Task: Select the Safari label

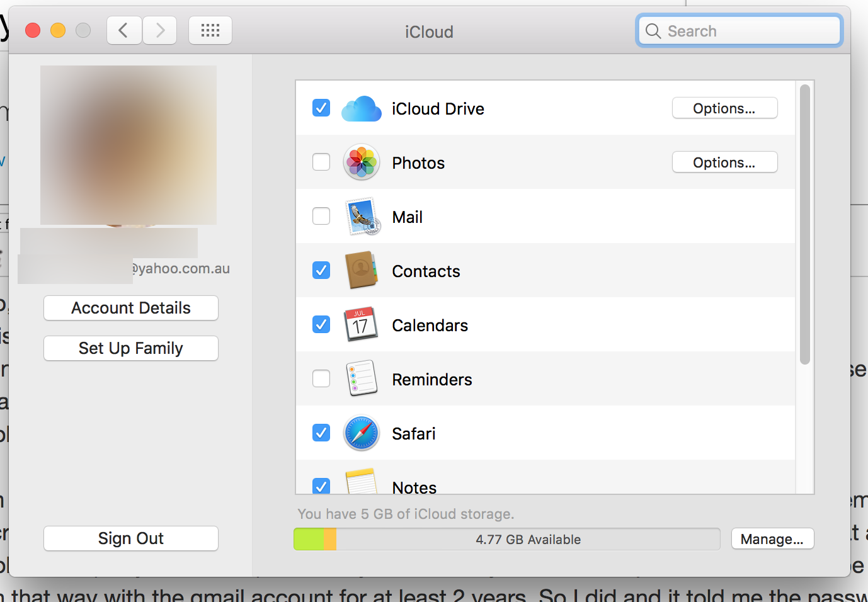Action: (413, 434)
